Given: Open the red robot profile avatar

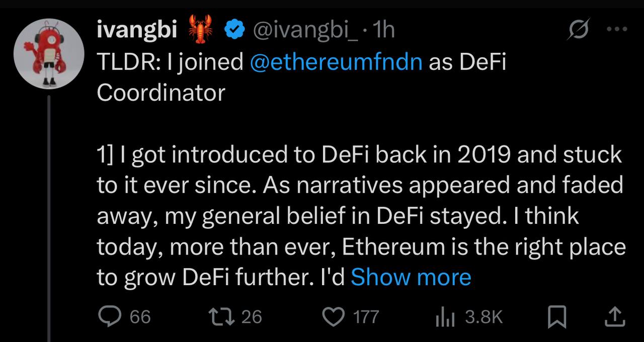Looking at the screenshot, I should pos(48,54).
